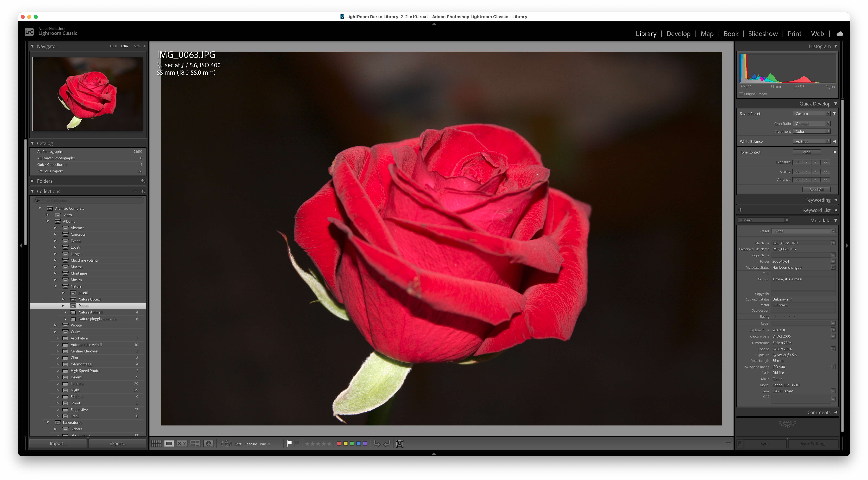
Task: Switch to Web module
Action: pyautogui.click(x=817, y=34)
